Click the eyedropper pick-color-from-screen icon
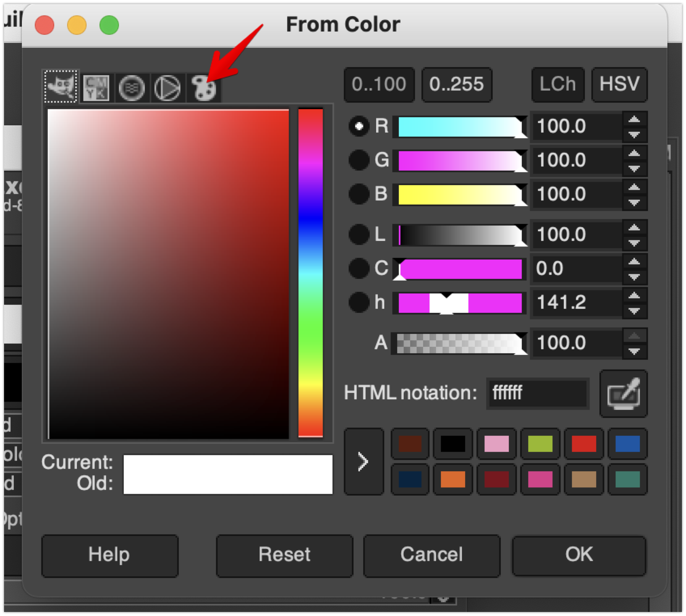The image size is (686, 616). pos(623,394)
